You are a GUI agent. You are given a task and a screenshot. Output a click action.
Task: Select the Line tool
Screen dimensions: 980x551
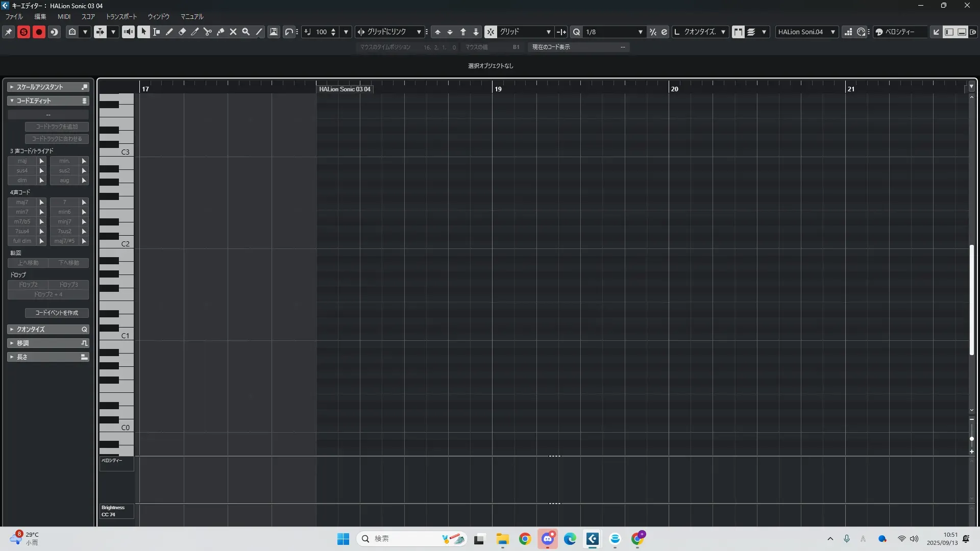(259, 32)
